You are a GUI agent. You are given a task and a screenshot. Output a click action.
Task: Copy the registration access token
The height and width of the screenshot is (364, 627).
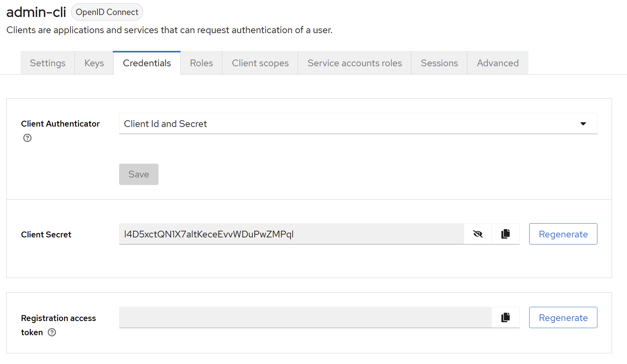point(505,317)
